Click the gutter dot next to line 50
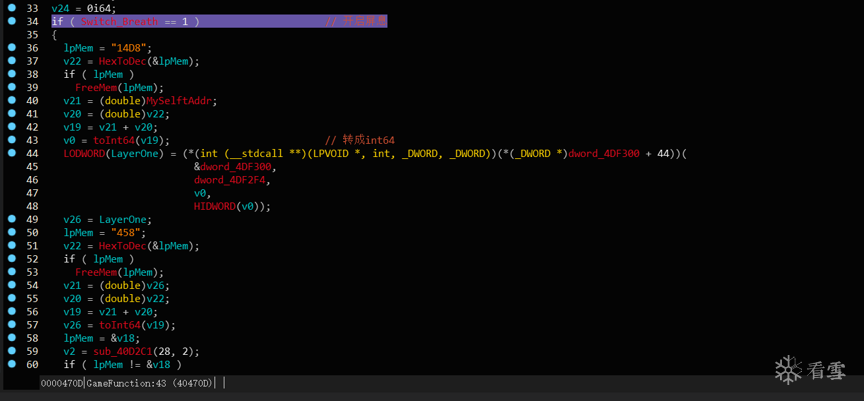 pyautogui.click(x=11, y=232)
